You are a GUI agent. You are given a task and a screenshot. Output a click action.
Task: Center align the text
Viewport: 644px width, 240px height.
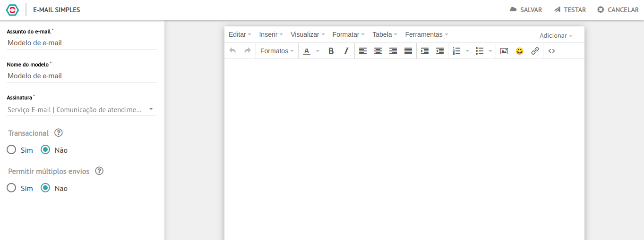point(378,51)
